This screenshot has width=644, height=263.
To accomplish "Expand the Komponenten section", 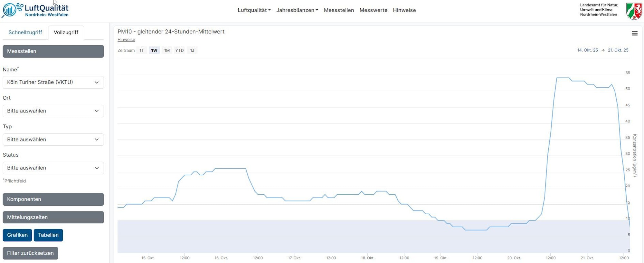I will click(x=53, y=199).
